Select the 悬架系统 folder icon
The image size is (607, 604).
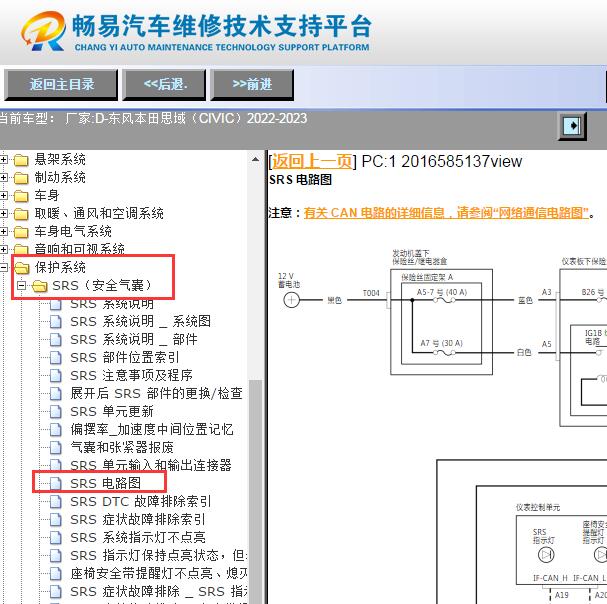point(21,160)
